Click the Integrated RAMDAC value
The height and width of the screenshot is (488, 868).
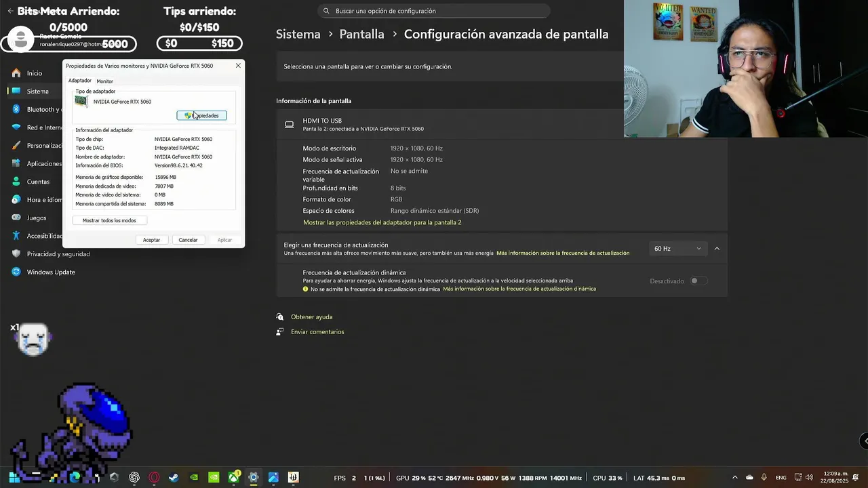coord(176,148)
